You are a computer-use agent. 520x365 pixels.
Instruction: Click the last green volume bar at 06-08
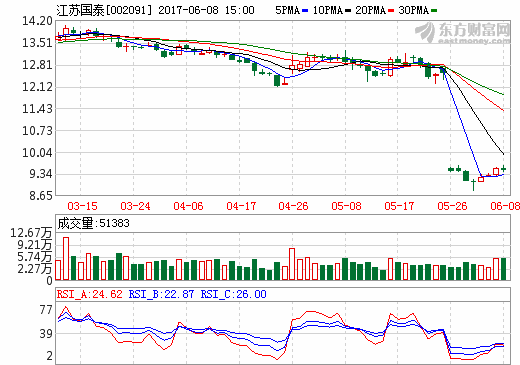click(503, 269)
